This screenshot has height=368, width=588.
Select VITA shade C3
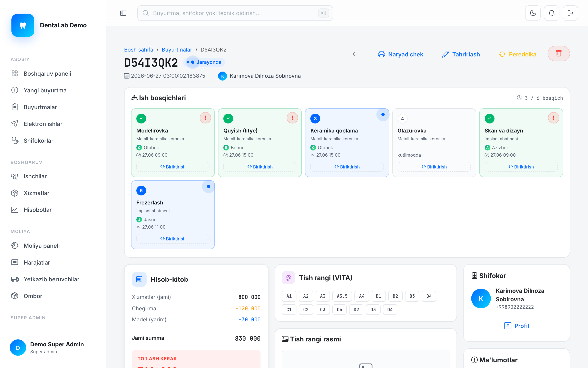[322, 310]
